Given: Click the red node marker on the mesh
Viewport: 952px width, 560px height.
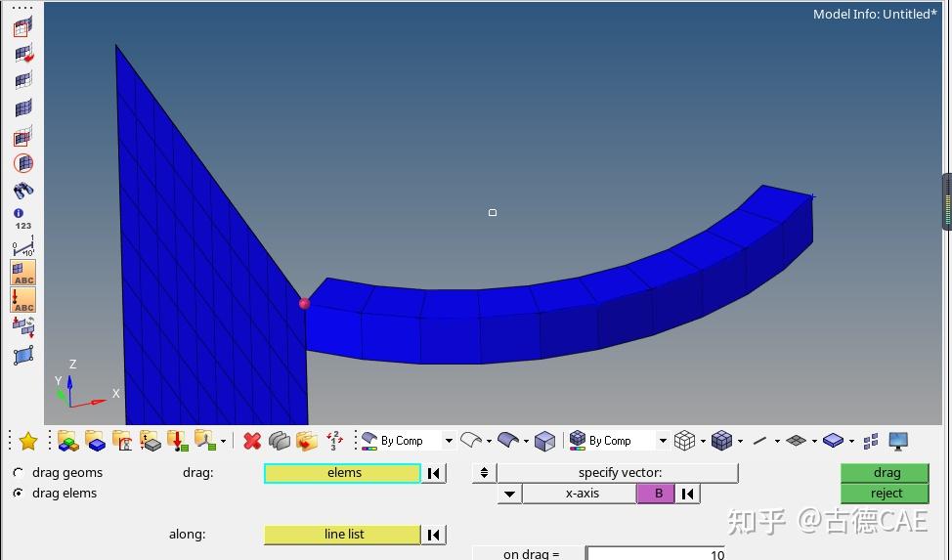Looking at the screenshot, I should tap(304, 303).
